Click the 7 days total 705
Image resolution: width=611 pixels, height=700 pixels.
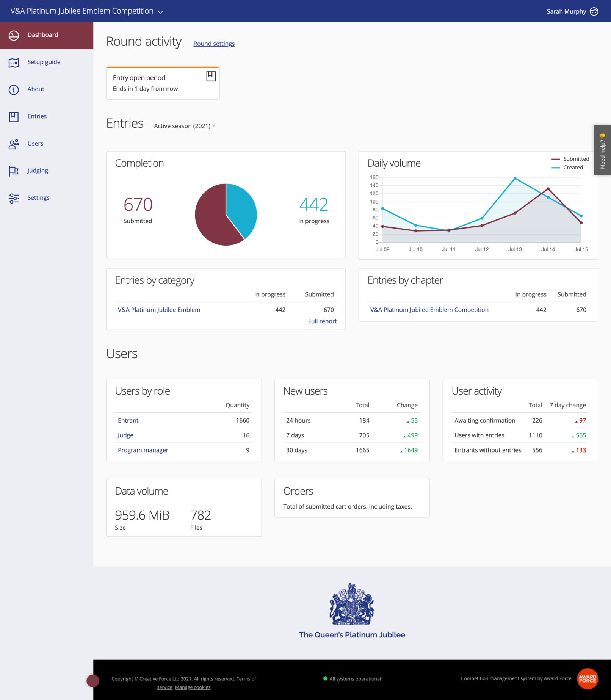(x=364, y=435)
